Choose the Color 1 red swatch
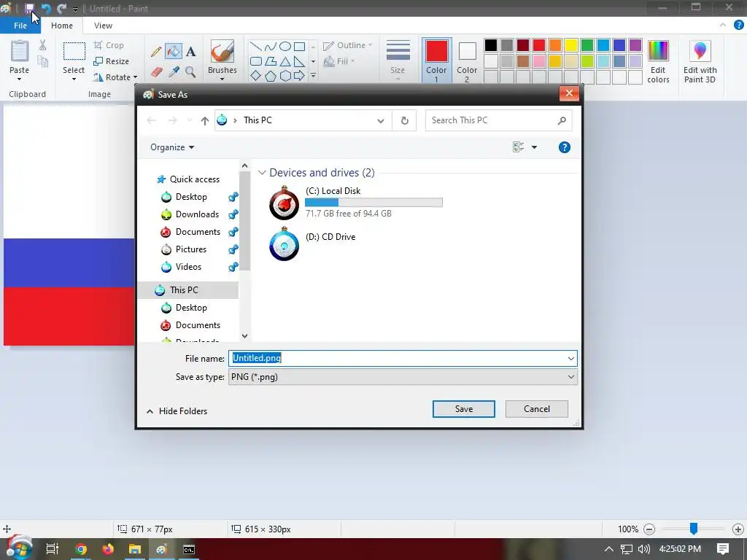This screenshot has height=560, width=747. point(436,51)
